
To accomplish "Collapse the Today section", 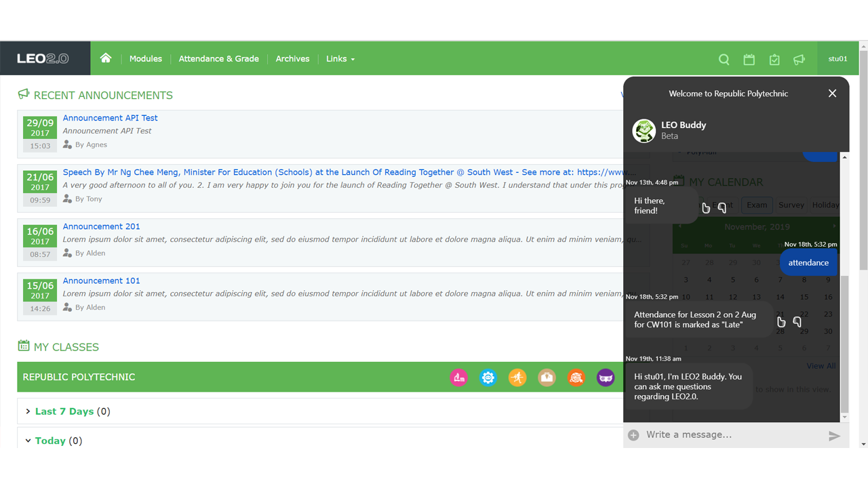I will [x=50, y=441].
